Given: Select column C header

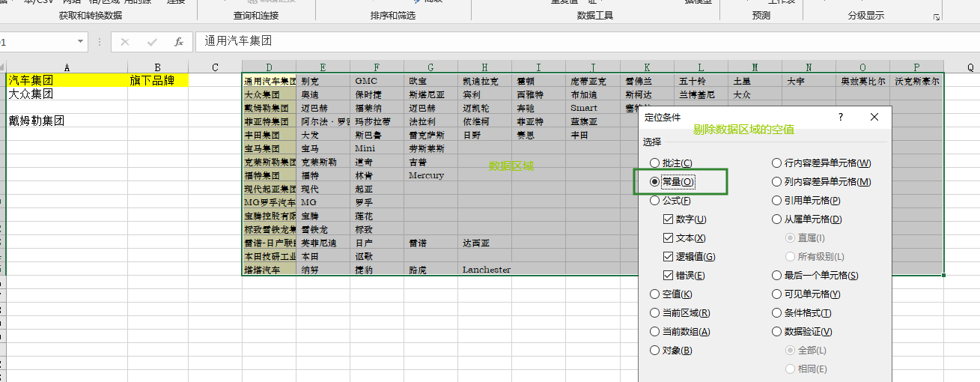Looking at the screenshot, I should pos(215,67).
